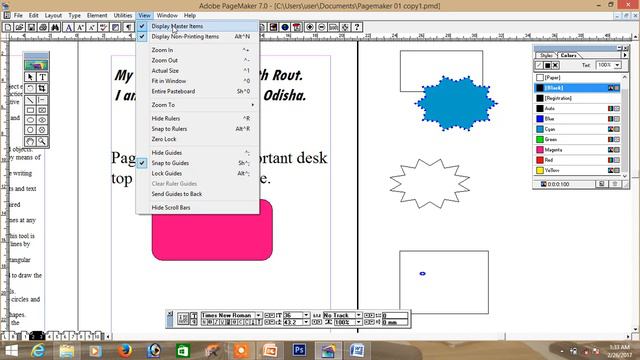Open the font size 36 dropdown
This screenshot has width=640, height=360.
click(306, 315)
